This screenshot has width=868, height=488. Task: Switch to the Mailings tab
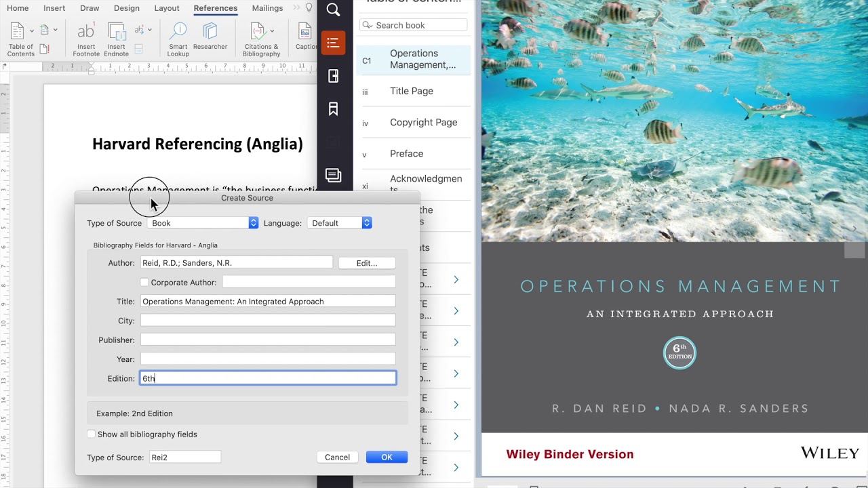click(267, 8)
